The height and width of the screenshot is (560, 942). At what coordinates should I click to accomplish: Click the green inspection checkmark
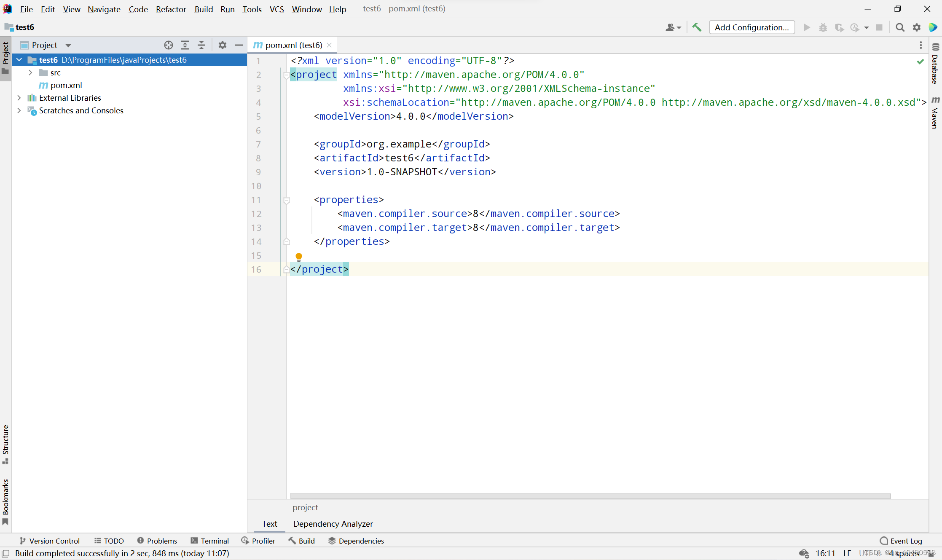(920, 62)
